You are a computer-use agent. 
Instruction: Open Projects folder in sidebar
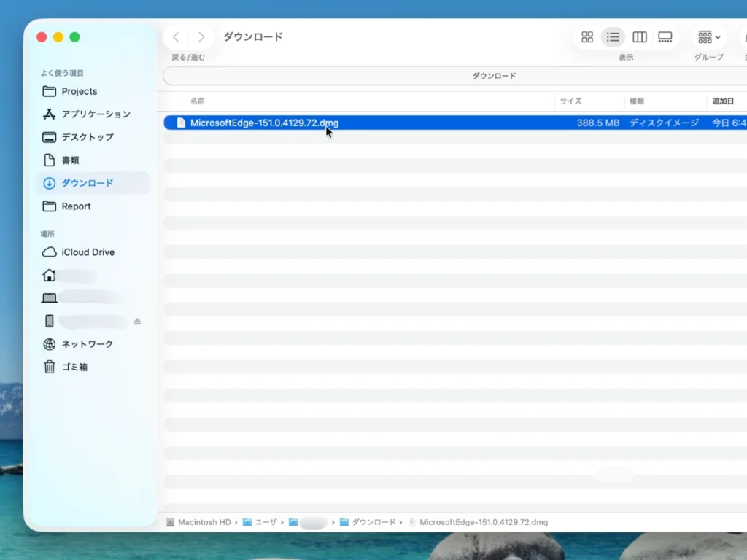(x=93, y=91)
